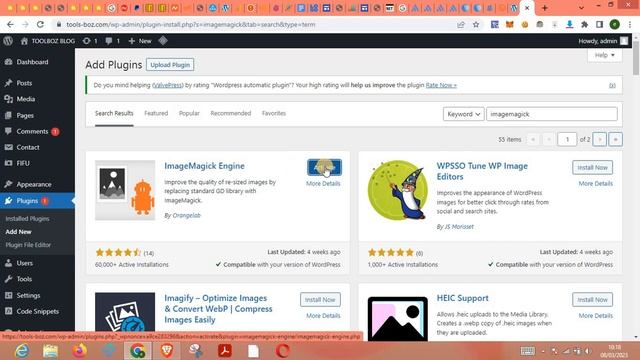This screenshot has height=360, width=640.
Task: Reload the page with browser refresh button
Action: pyautogui.click(x=40, y=24)
